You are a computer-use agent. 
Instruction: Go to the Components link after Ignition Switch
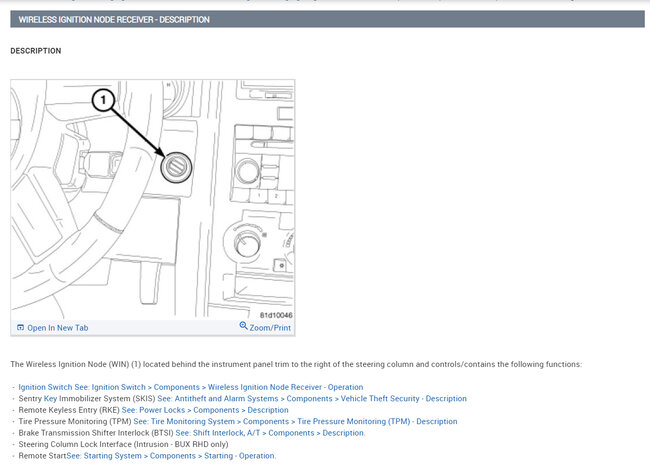(x=177, y=387)
